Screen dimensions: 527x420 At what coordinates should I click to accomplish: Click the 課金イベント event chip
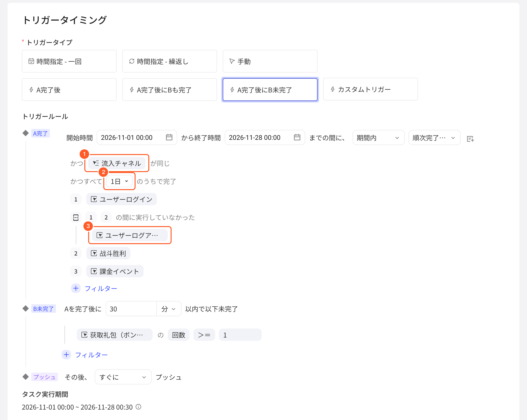115,271
